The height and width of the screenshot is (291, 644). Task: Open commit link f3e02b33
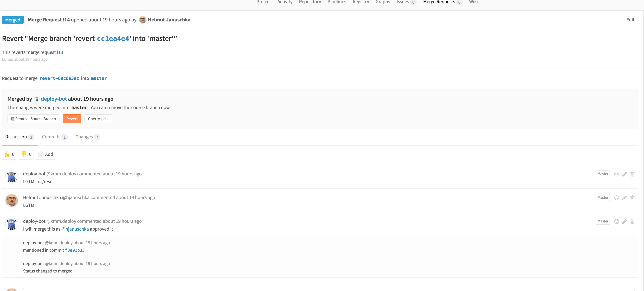(x=75, y=250)
